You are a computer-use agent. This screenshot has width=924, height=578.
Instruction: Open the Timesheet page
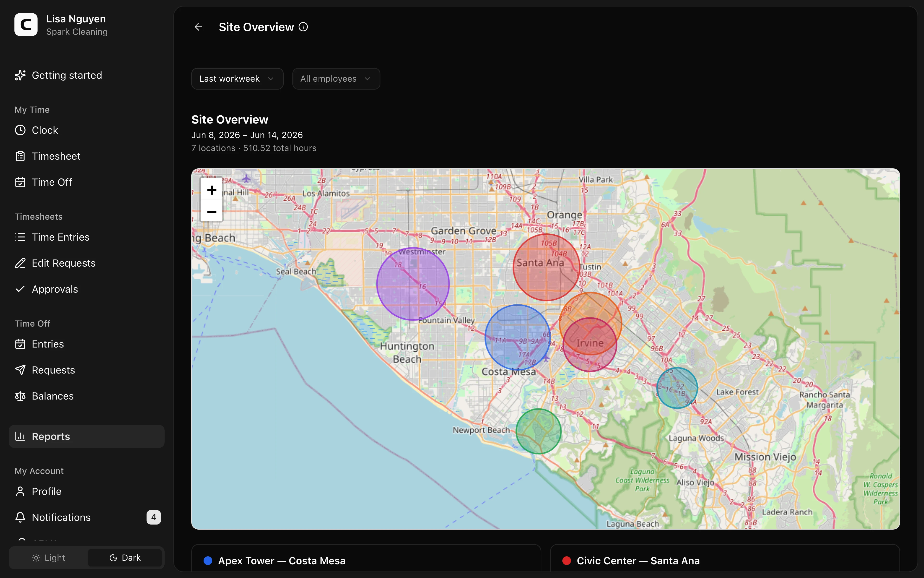click(x=86, y=156)
